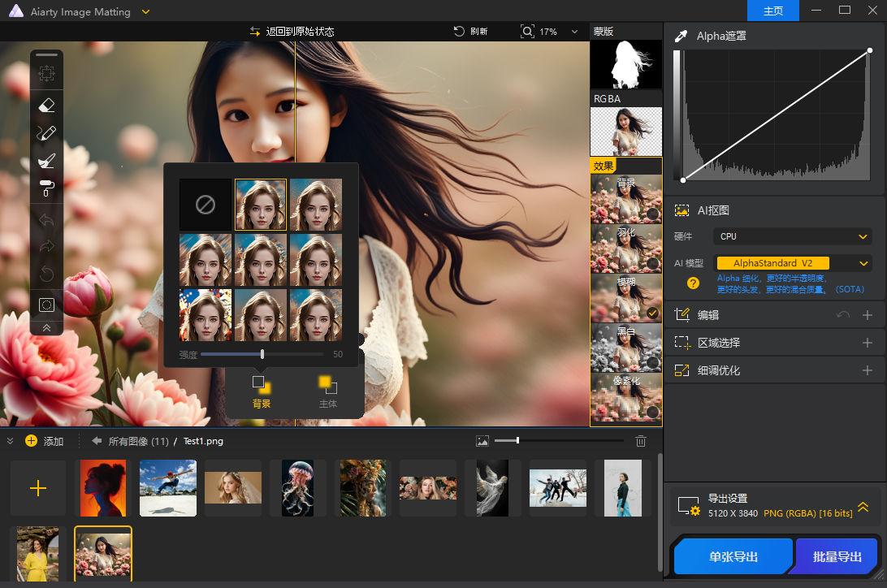The height and width of the screenshot is (588, 887).
Task: Choose the paint roller tool
Action: point(46,188)
